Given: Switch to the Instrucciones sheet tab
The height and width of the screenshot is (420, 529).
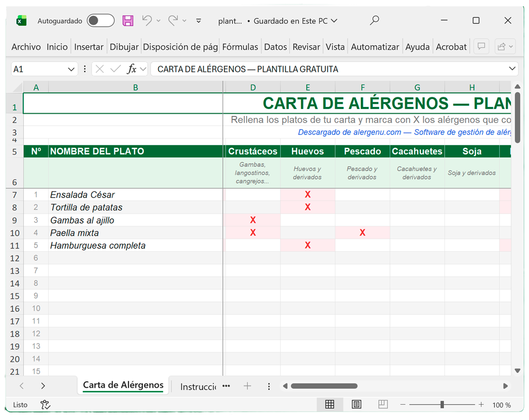Looking at the screenshot, I should coord(198,387).
